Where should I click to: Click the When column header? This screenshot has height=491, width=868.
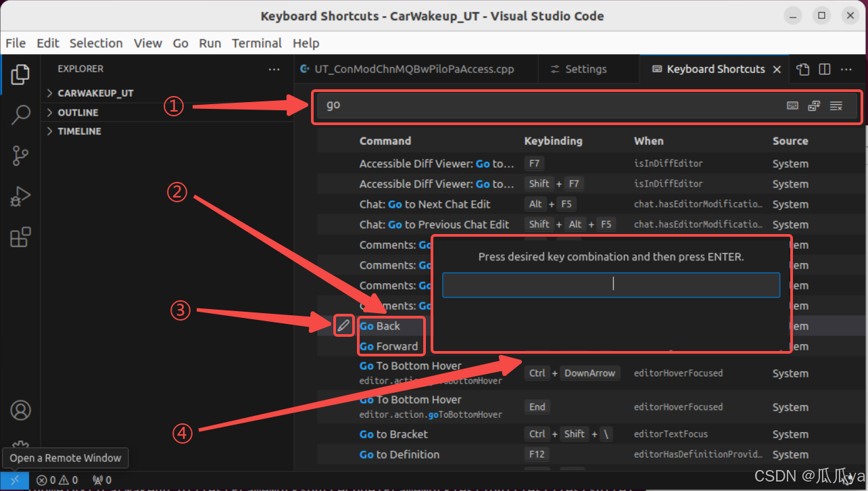pos(648,141)
